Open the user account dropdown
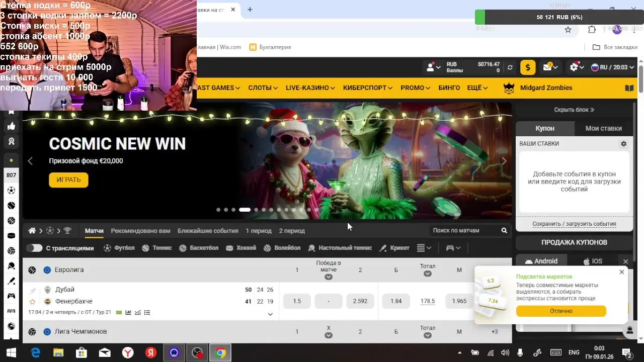Screen dimensions: 644x362 [x=433, y=67]
